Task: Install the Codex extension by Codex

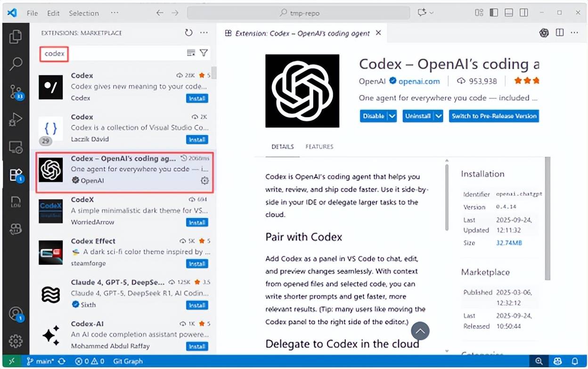Action: [x=197, y=98]
